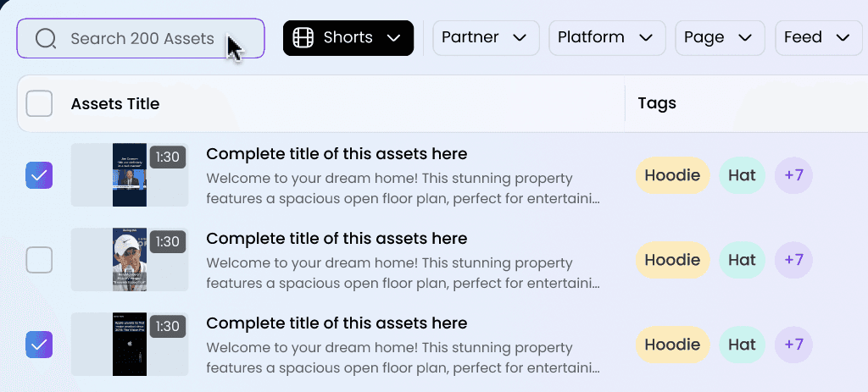The height and width of the screenshot is (392, 868).
Task: Click the 1:30 duration badge on second asset
Action: click(x=167, y=242)
